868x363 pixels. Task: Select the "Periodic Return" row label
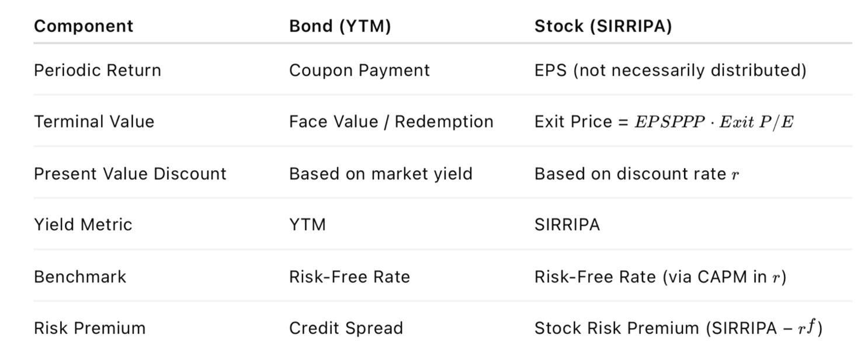click(x=98, y=71)
